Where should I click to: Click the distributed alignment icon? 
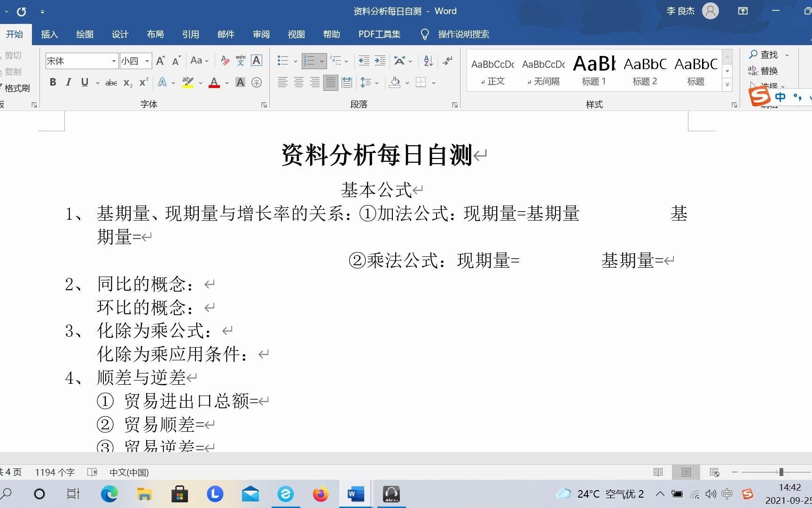point(347,83)
